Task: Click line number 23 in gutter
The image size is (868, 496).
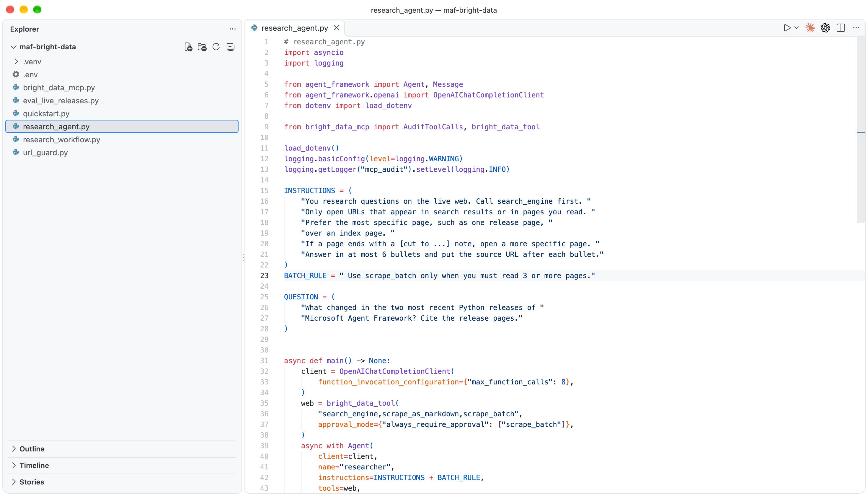Action: pyautogui.click(x=264, y=275)
